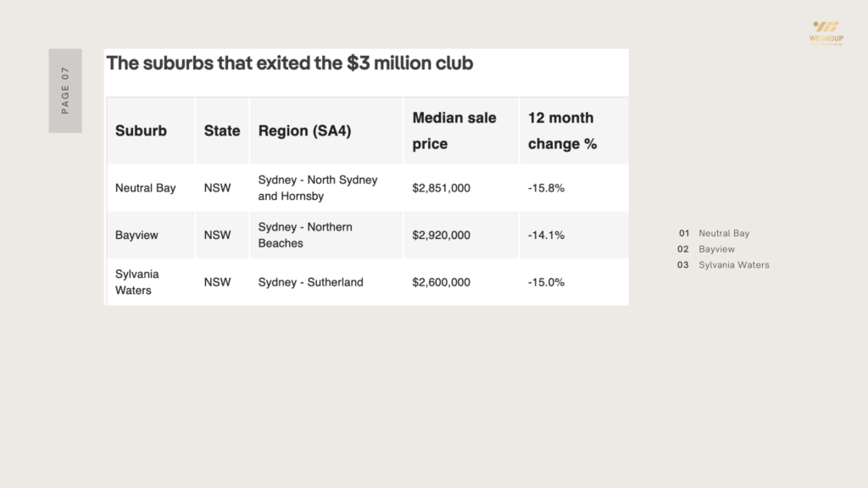Select the -15.8% change value
Screen dimensions: 868x488
point(546,188)
